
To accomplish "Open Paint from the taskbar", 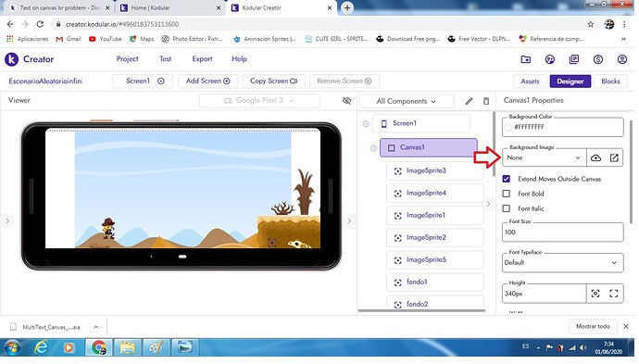I will 157,347.
